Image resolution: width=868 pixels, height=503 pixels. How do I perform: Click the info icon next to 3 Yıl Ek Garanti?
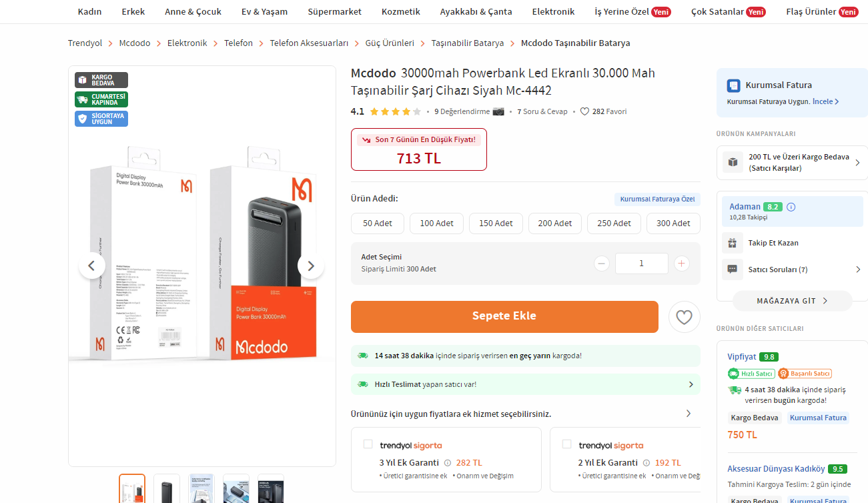[448, 462]
